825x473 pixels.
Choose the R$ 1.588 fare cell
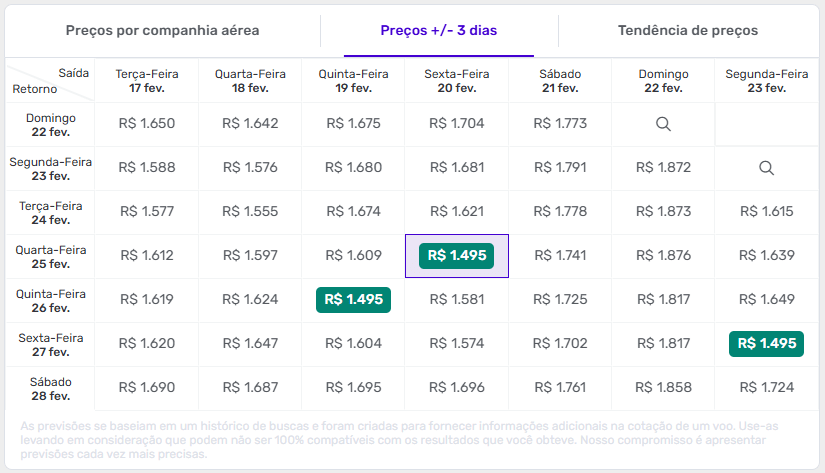(x=147, y=168)
